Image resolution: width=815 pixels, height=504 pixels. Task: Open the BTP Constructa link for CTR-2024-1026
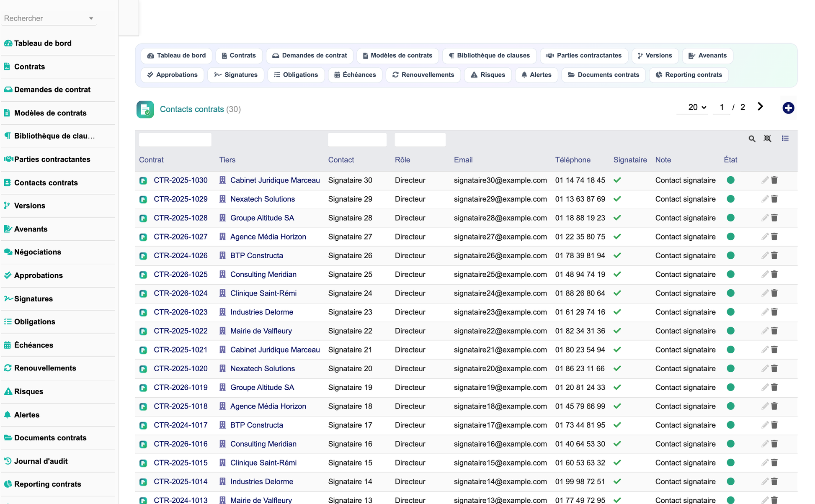[x=257, y=255]
